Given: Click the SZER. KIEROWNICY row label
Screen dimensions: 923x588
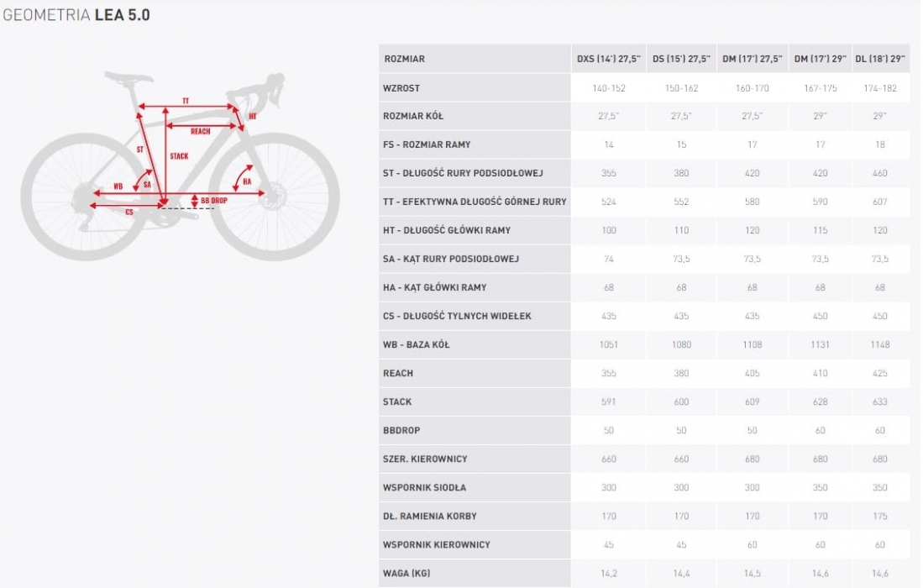Looking at the screenshot, I should [x=425, y=459].
